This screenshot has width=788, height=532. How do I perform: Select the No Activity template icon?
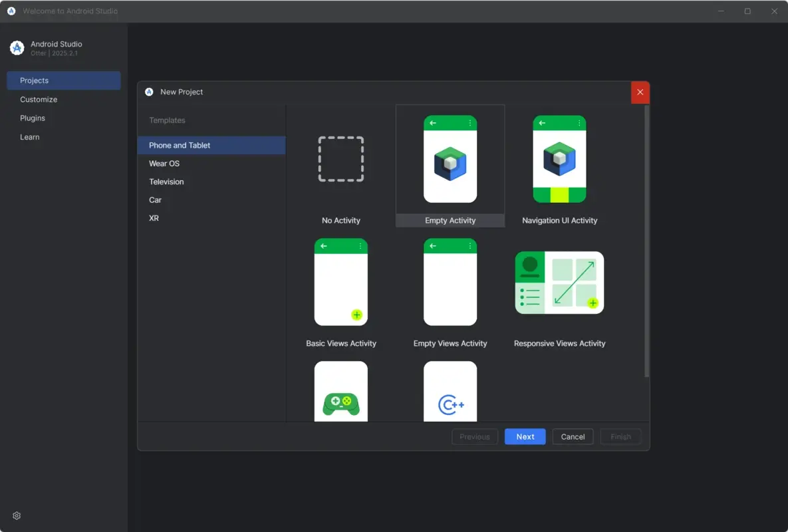pyautogui.click(x=340, y=159)
